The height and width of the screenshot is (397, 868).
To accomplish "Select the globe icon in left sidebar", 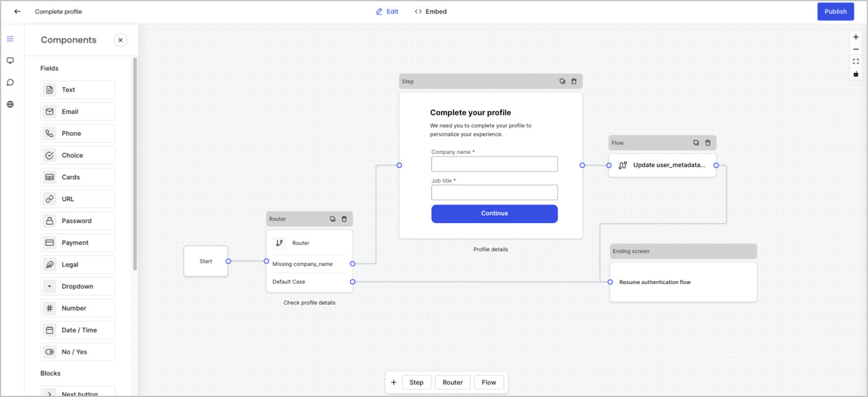I will (x=10, y=104).
